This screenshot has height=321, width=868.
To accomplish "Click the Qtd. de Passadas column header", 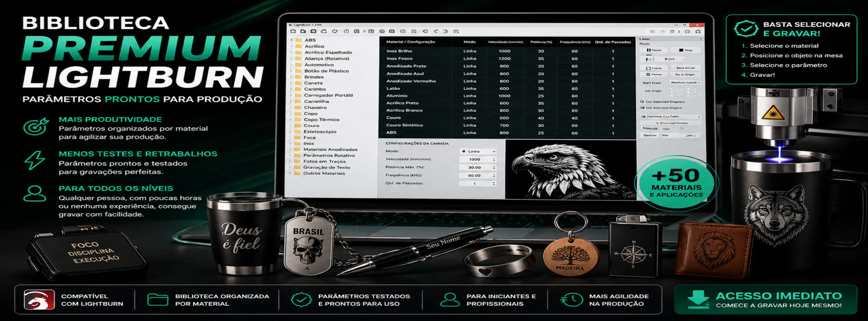I will pos(613,42).
